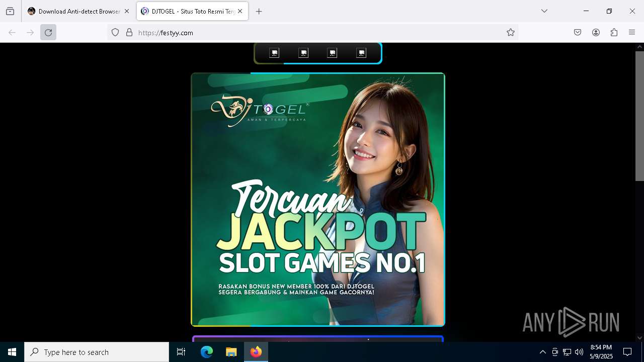Click the page vertical scrollbar thumb
Image resolution: width=644 pixels, height=362 pixels.
click(639, 116)
